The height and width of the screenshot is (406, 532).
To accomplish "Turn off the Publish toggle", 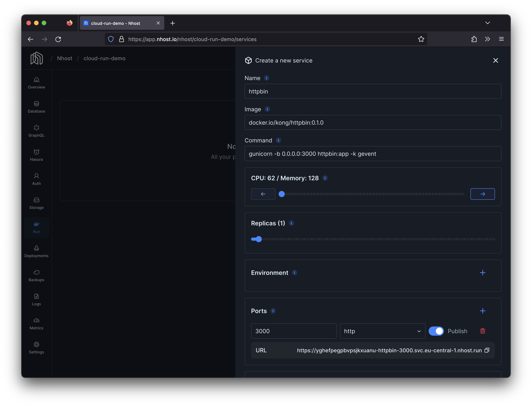I will [436, 331].
